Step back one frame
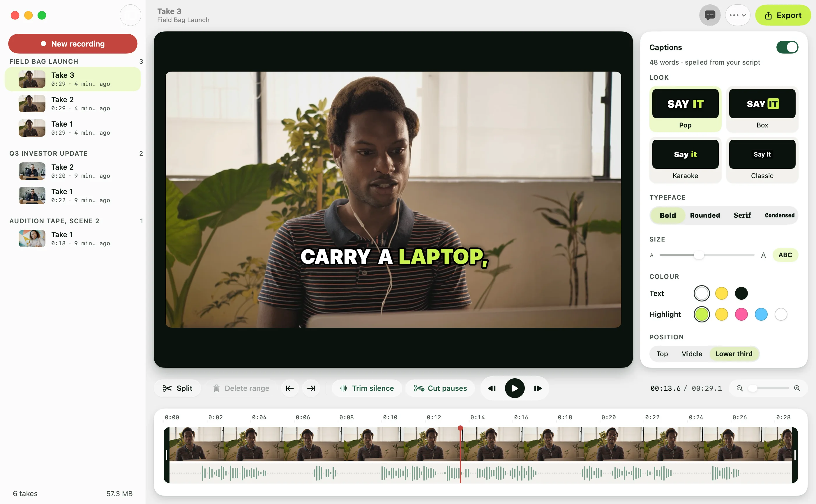The height and width of the screenshot is (504, 816). point(491,388)
